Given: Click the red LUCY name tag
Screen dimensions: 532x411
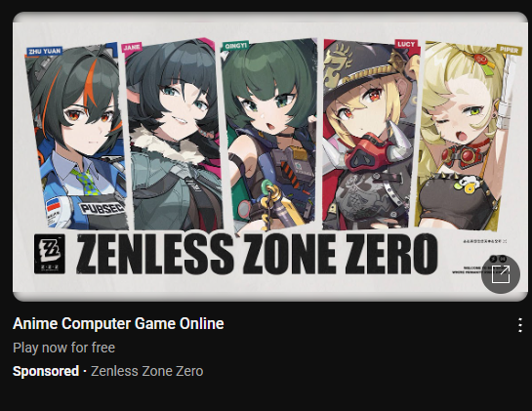Looking at the screenshot, I should point(406,44).
